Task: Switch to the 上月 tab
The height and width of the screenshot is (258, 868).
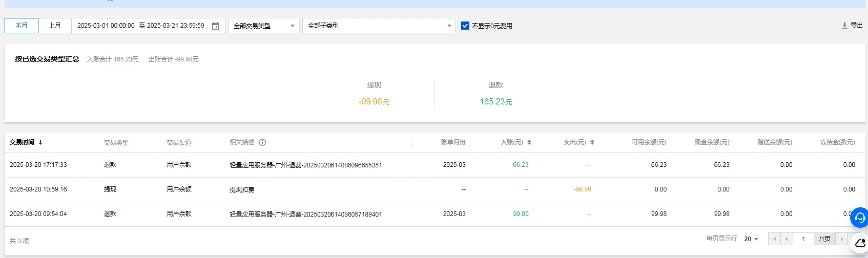Action: [x=55, y=26]
